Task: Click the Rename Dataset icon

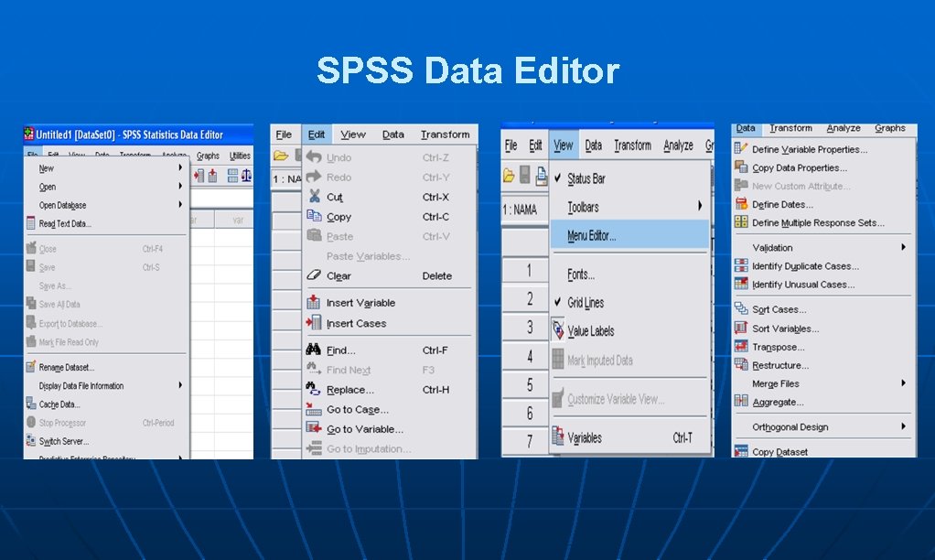Action: point(31,367)
